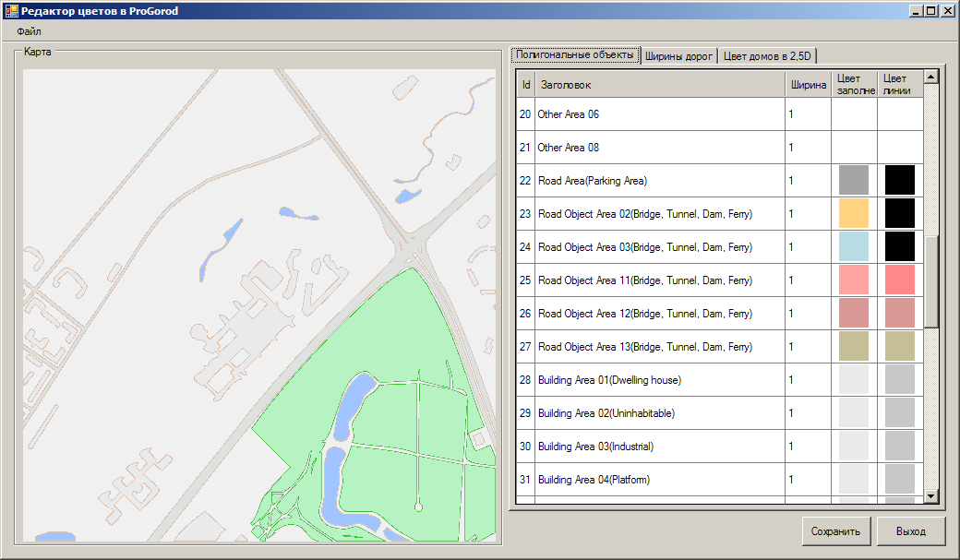Click the width cell for Building Area 03(Industrial)
The image size is (960, 560).
[809, 447]
